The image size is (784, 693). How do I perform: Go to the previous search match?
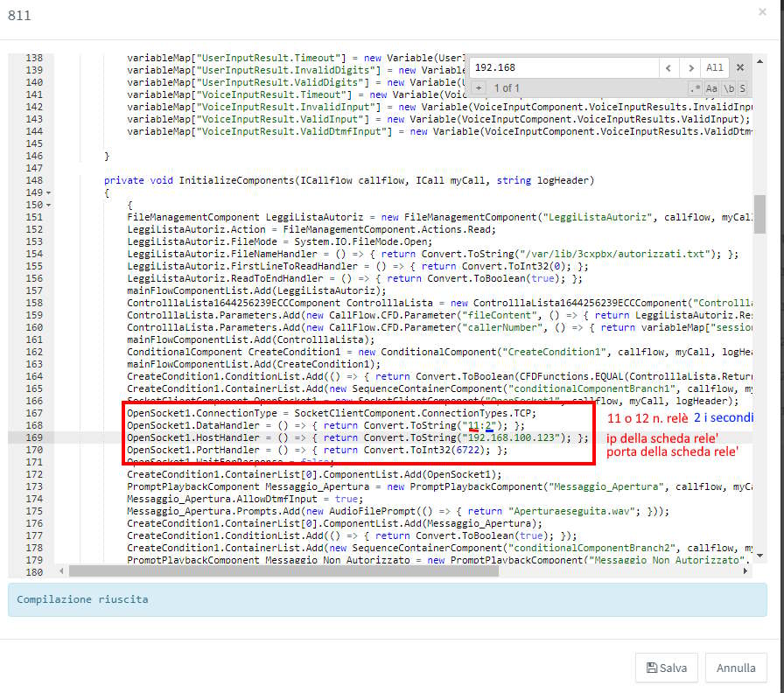click(668, 67)
